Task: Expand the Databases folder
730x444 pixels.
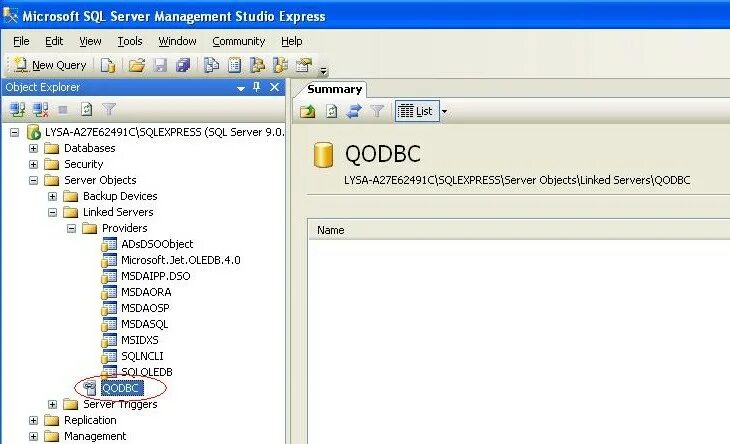Action: pos(34,148)
